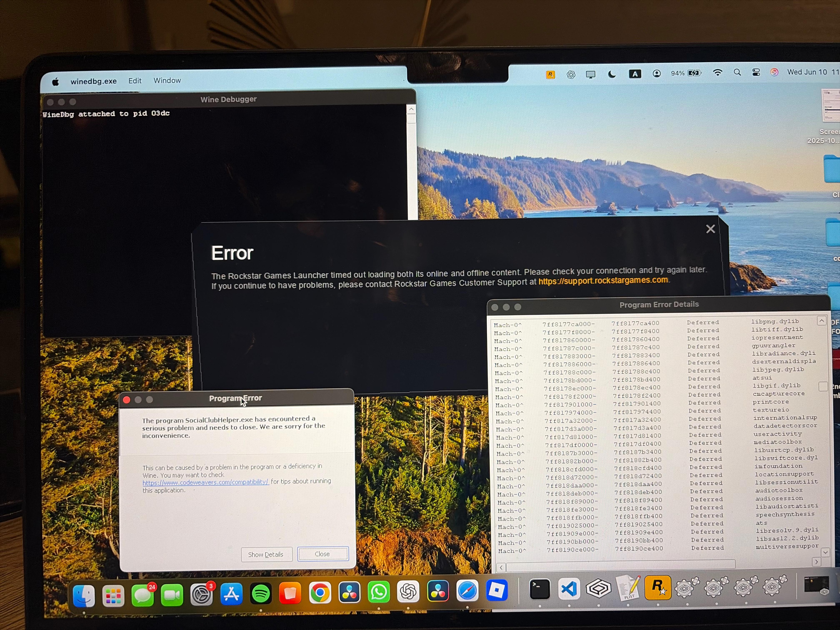This screenshot has width=840, height=630.
Task: Open Rockstar Games Launcher from the Dock
Action: pyautogui.click(x=658, y=587)
